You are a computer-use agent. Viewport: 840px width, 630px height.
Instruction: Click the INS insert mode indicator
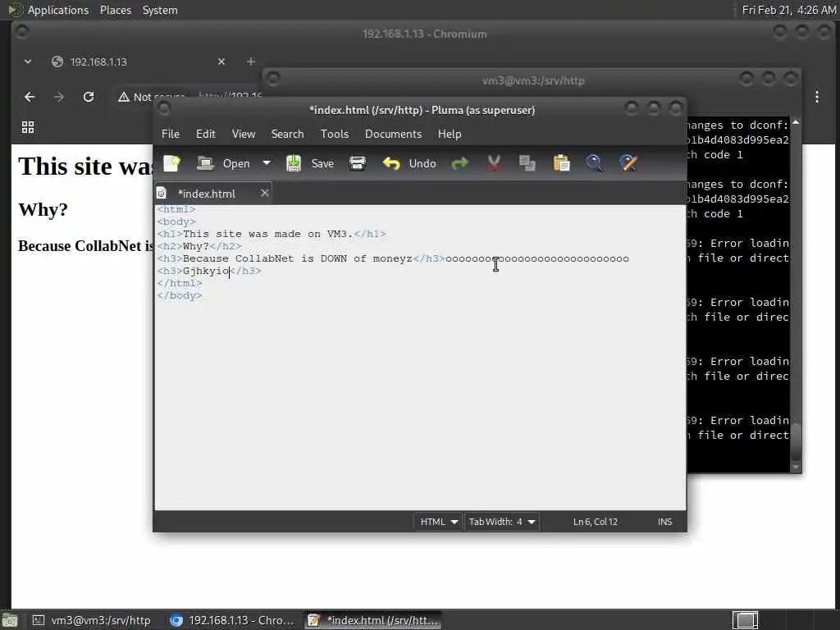tap(664, 522)
